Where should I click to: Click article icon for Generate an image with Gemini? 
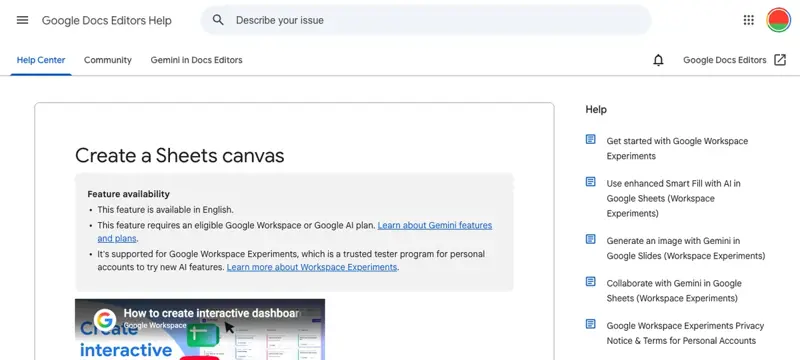[590, 239]
